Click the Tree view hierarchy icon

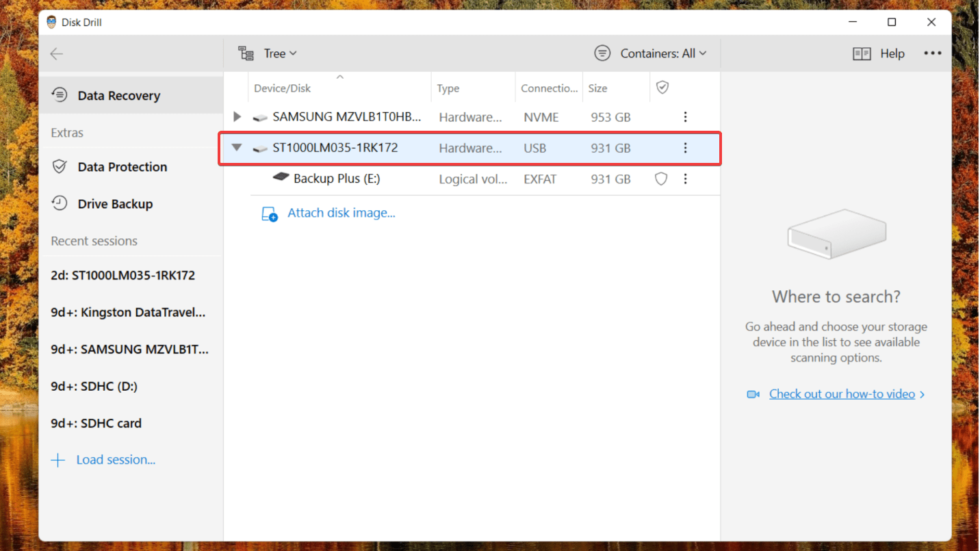(x=246, y=53)
